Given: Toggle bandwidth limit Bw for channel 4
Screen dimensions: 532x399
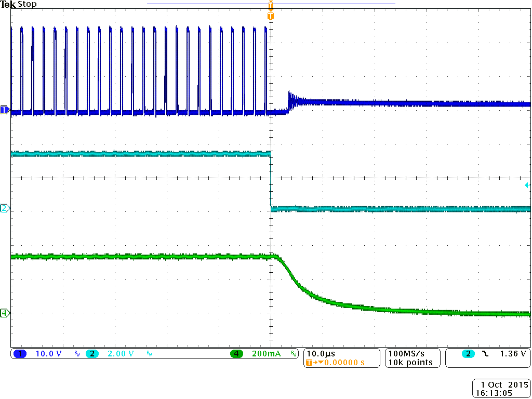Looking at the screenshot, I should click(x=295, y=353).
